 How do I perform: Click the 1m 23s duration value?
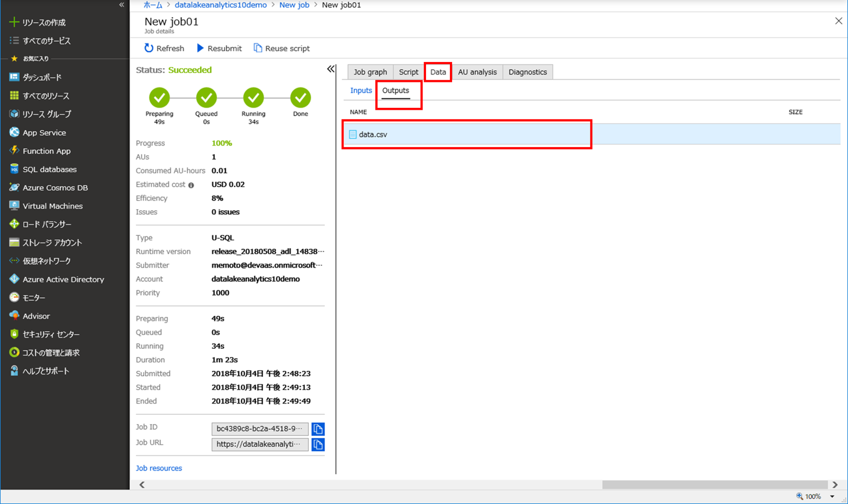point(225,360)
